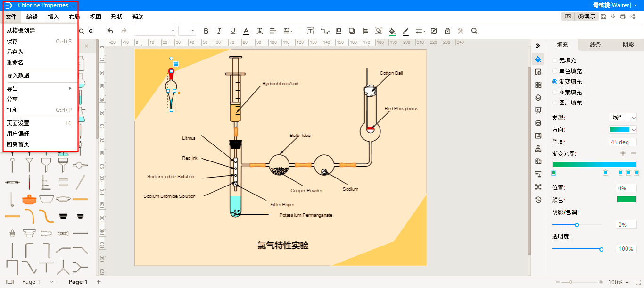Click the align shapes icon
Image resolution: width=644 pixels, height=288 pixels.
click(x=365, y=31)
